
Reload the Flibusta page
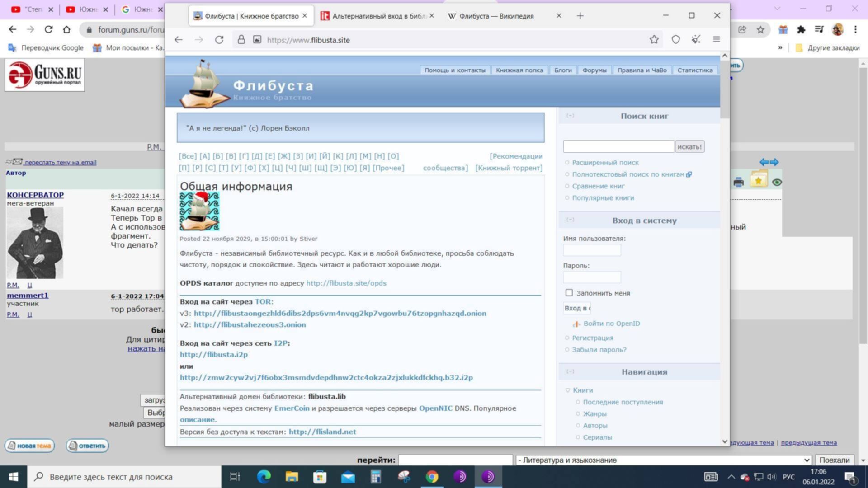tap(219, 40)
